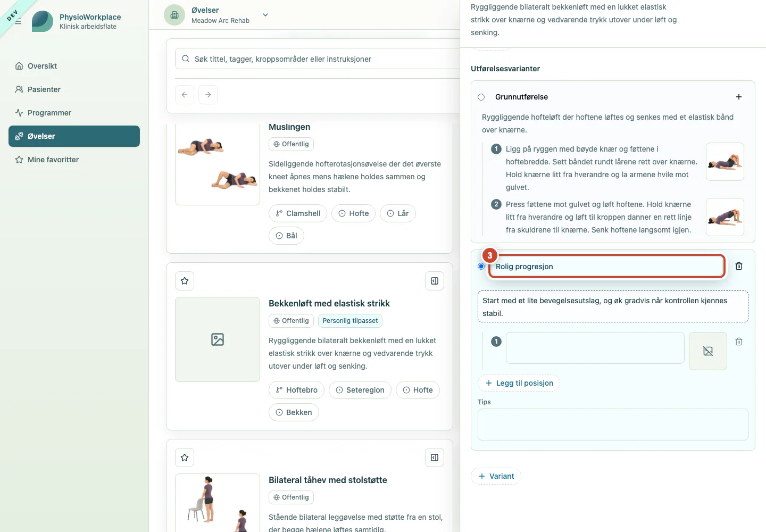Click the Clamshell tag
Image resolution: width=766 pixels, height=532 pixels.
point(298,213)
